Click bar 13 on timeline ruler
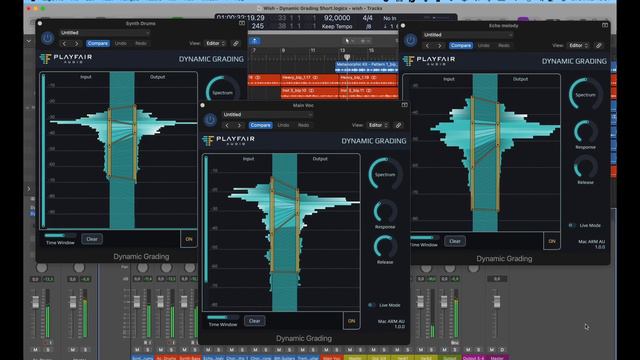Image resolution: width=640 pixels, height=360 pixels. pyautogui.click(x=342, y=51)
